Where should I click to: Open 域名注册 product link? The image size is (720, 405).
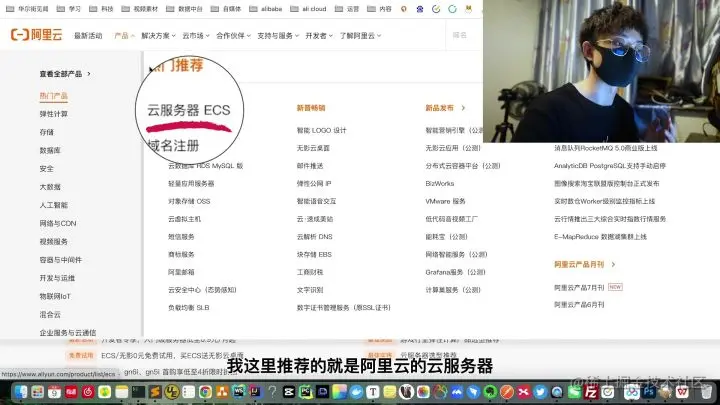click(x=174, y=146)
